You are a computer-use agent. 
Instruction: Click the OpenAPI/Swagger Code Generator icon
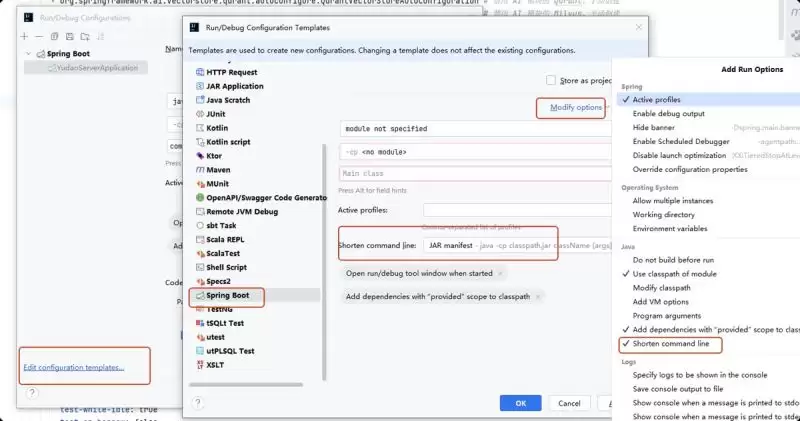coord(200,197)
